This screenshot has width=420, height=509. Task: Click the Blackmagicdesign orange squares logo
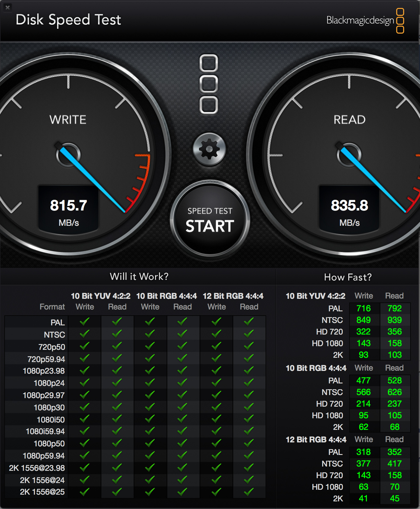[400, 21]
